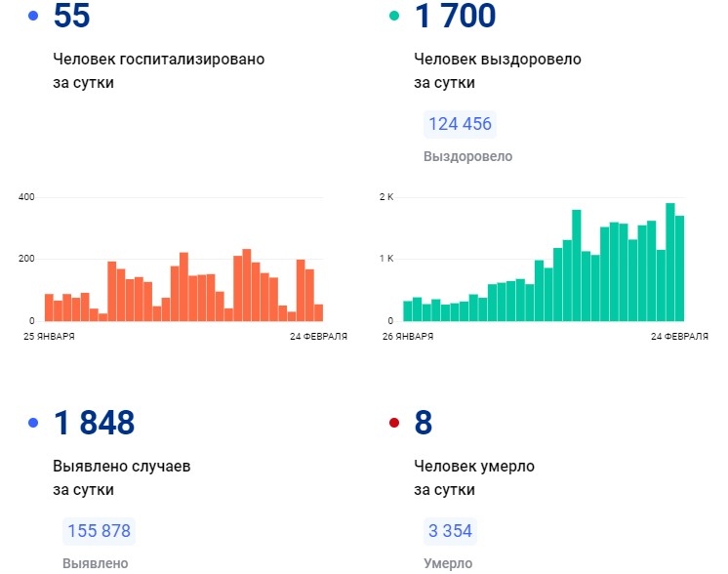Click the teal dot beside 1 700 recovered
728x574 pixels.
pyautogui.click(x=394, y=17)
